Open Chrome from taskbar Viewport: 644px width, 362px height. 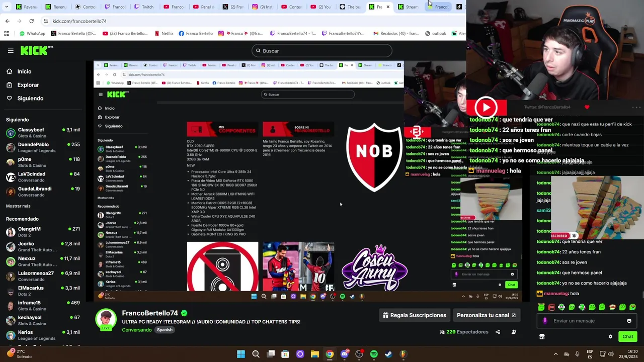330,354
